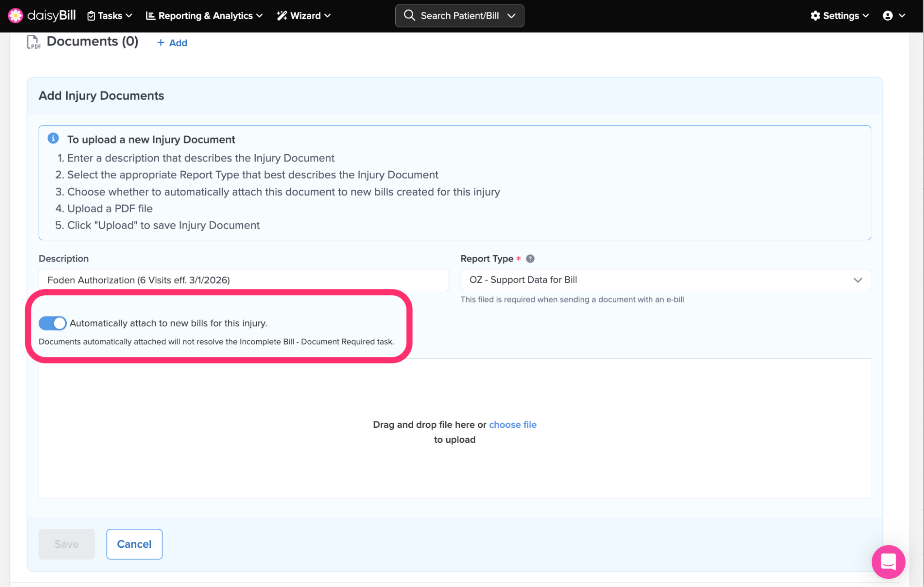924x587 pixels.
Task: Click the PDF Documents icon
Action: point(33,42)
